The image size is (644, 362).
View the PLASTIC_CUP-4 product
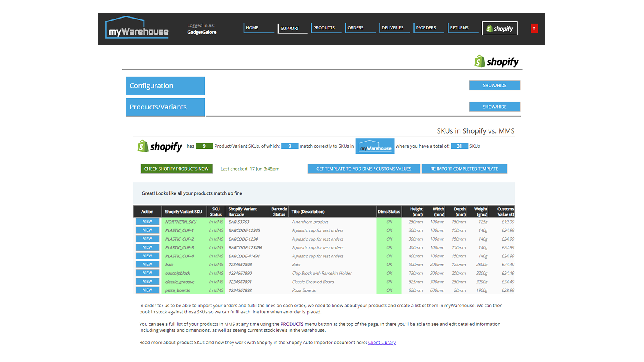pos(147,256)
